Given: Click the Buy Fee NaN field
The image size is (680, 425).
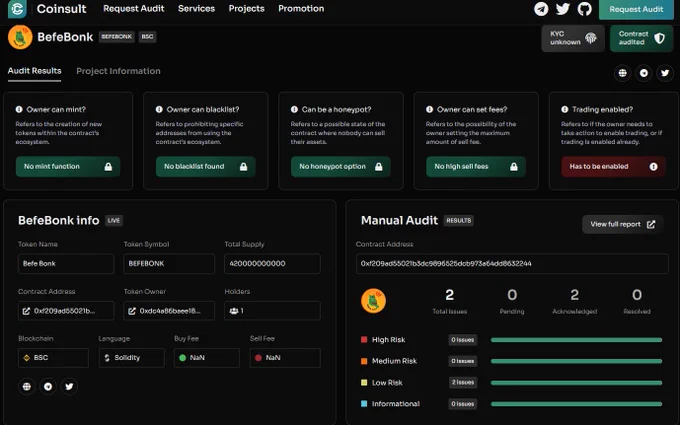Looking at the screenshot, I should 207,358.
